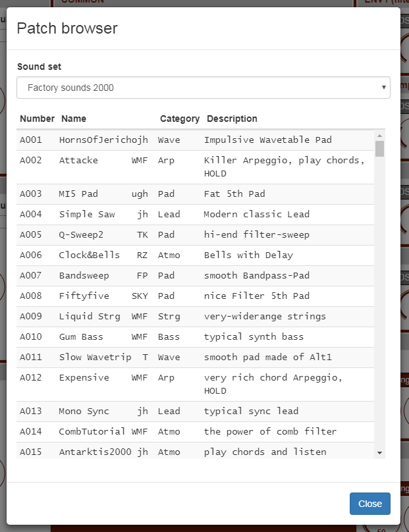Open the Sound set dropdown

click(x=203, y=88)
